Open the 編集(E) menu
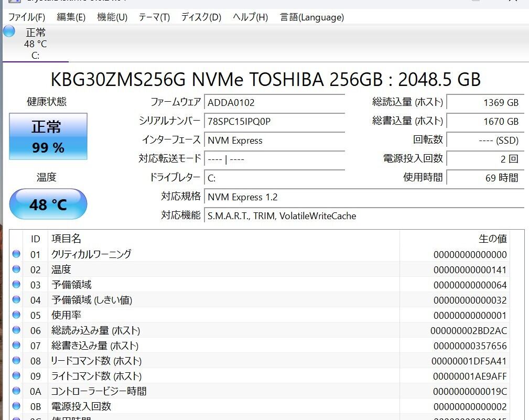The image size is (529, 420). coord(71,17)
